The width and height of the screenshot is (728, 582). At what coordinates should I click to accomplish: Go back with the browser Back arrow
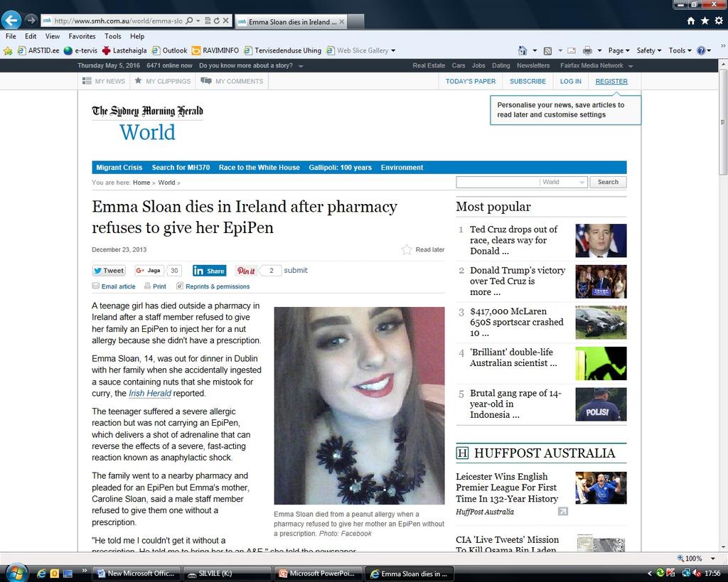[x=11, y=20]
